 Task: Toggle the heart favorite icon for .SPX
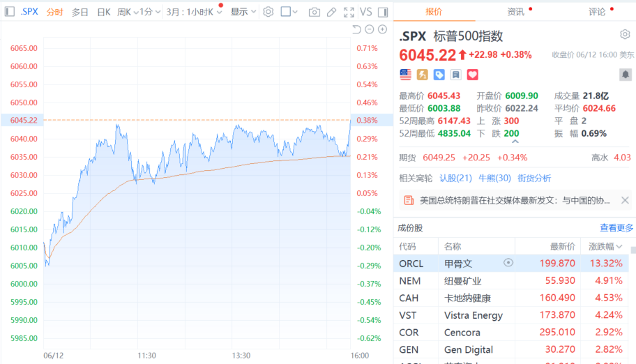(x=472, y=75)
